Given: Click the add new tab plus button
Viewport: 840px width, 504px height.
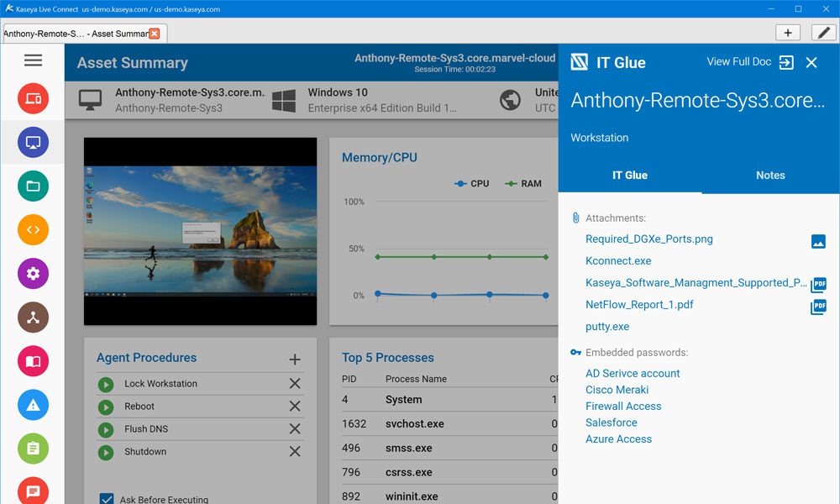Looking at the screenshot, I should 788,33.
